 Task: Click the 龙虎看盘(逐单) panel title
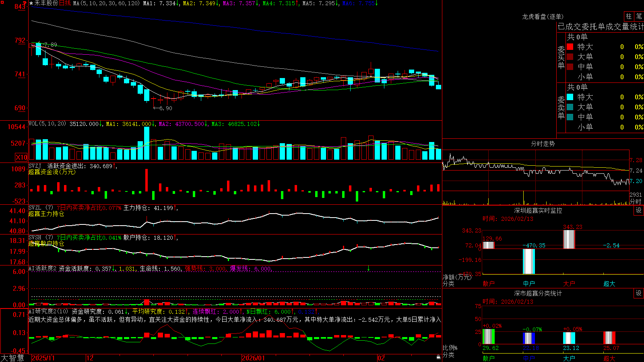(x=543, y=16)
